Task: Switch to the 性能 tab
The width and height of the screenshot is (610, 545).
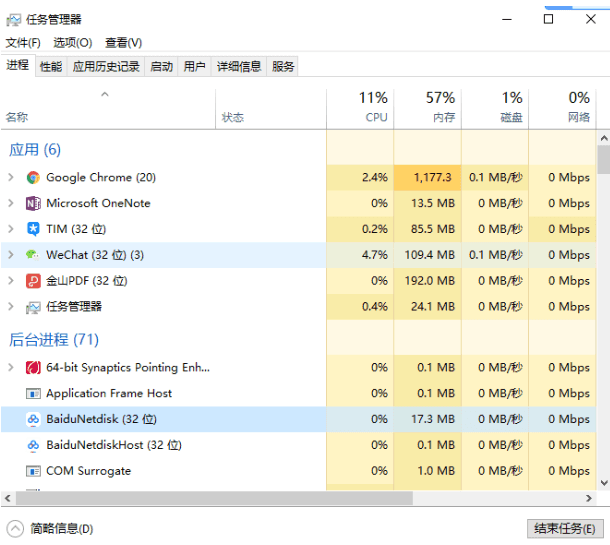Action: click(51, 67)
